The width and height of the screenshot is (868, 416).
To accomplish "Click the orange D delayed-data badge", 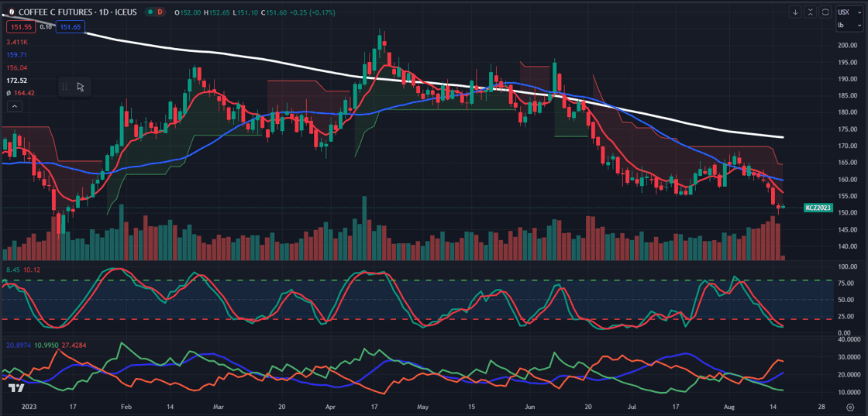I will 160,12.
